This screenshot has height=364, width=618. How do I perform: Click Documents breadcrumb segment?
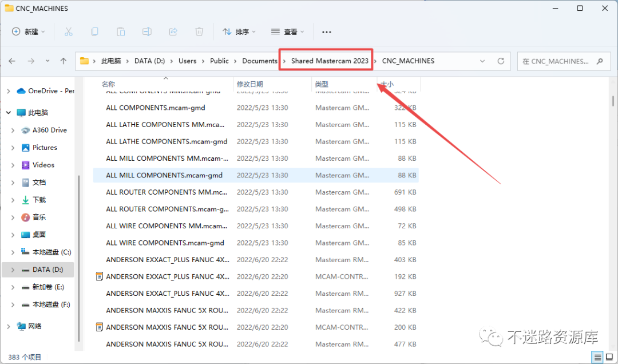tap(260, 61)
